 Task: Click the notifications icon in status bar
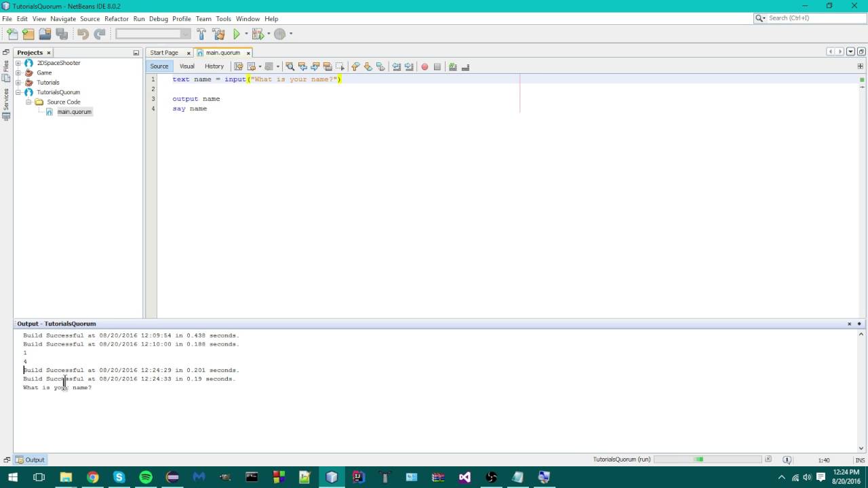[x=787, y=460]
